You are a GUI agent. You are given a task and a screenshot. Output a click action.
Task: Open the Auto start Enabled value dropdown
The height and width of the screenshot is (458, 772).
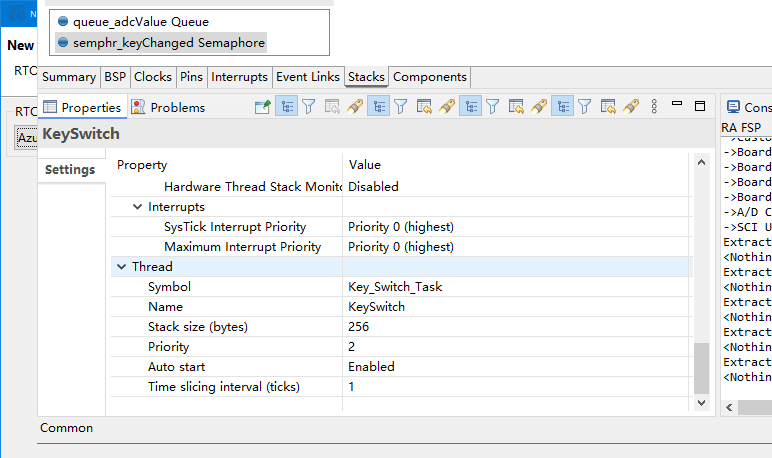pyautogui.click(x=517, y=366)
